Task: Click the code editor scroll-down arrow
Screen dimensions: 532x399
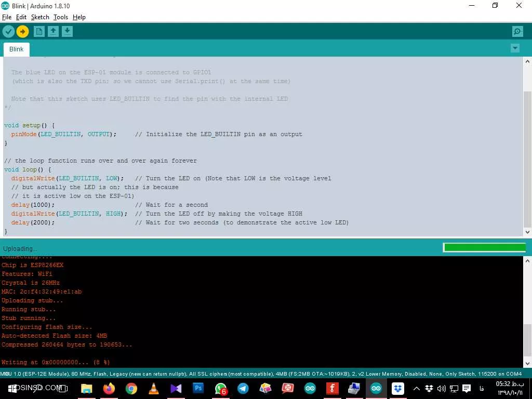Action: pyautogui.click(x=527, y=232)
